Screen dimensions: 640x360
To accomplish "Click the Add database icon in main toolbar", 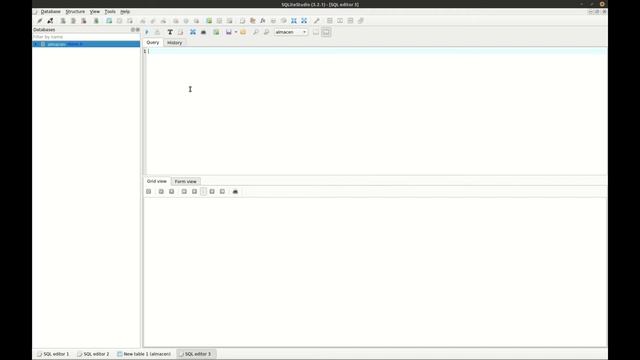I will [63, 21].
